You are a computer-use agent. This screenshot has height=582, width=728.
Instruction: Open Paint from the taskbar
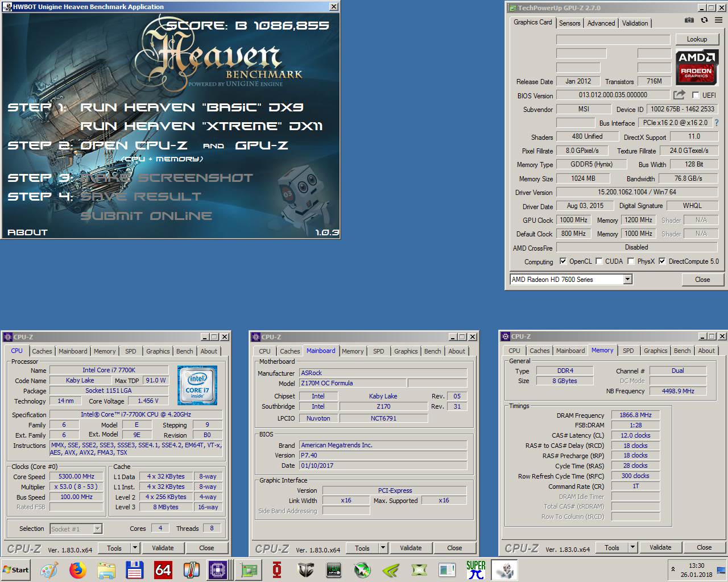click(x=49, y=569)
